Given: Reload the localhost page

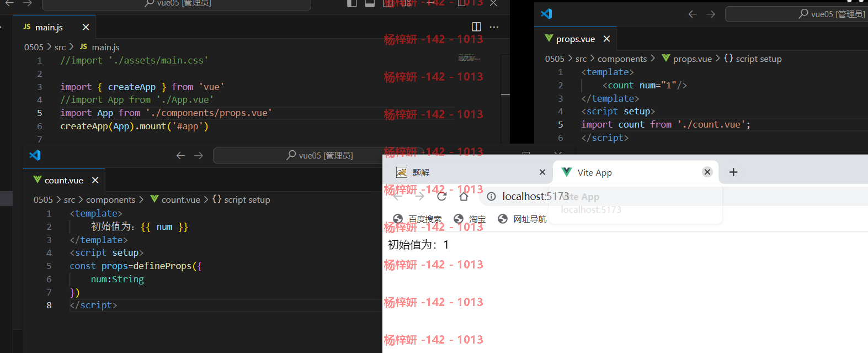Looking at the screenshot, I should pyautogui.click(x=441, y=197).
